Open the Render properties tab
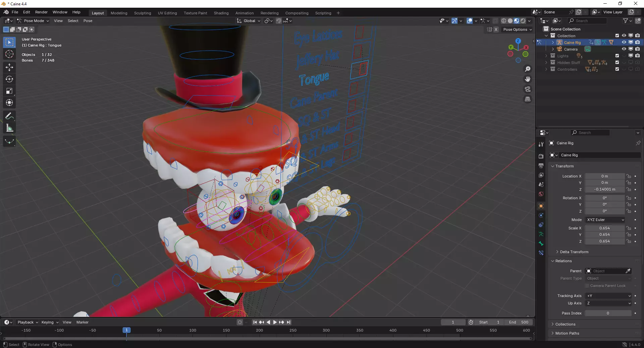Viewport: 644px width, 348px height. coord(541,156)
